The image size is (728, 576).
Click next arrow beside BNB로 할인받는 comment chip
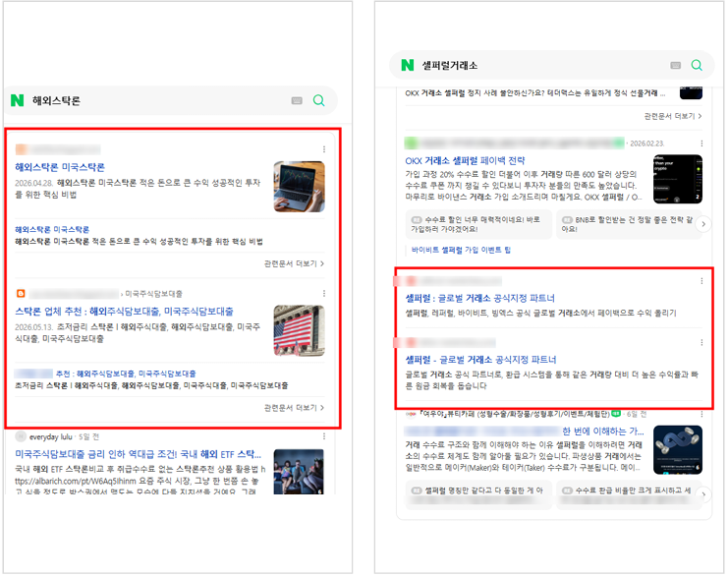703,224
